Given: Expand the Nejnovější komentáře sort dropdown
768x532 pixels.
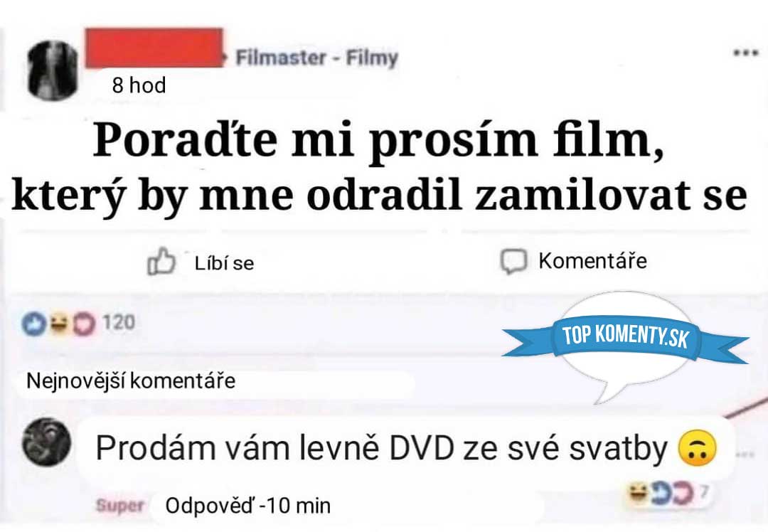Looking at the screenshot, I should coord(131,381).
